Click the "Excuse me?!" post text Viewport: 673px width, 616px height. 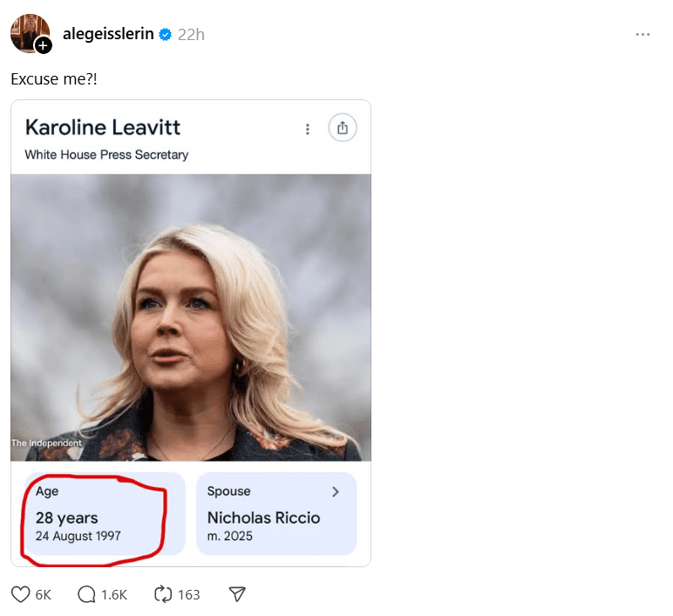pos(54,78)
